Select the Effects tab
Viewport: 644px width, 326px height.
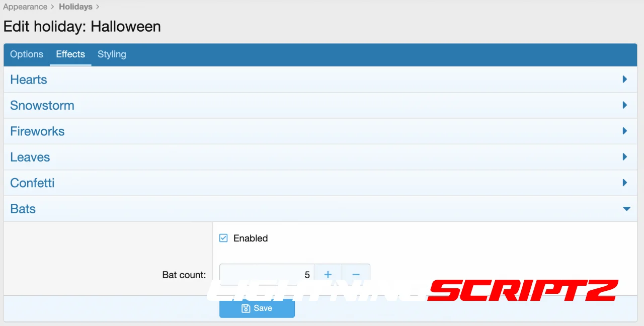[70, 54]
